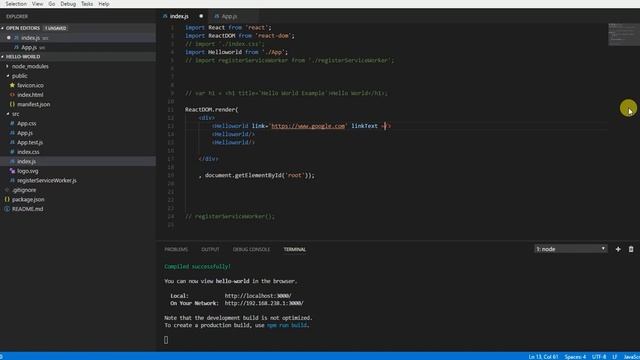Click the terminal input cursor
This screenshot has height=360, width=640.
166,340
